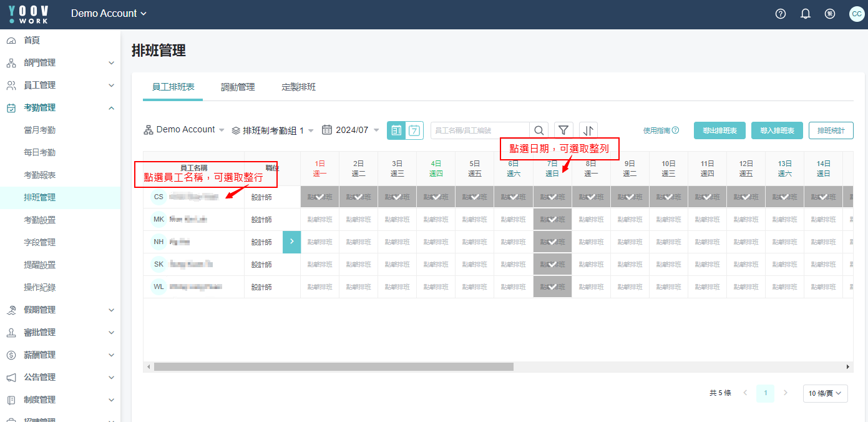Switch to the 調動管理 tab
This screenshot has height=422, width=868.
[x=238, y=87]
